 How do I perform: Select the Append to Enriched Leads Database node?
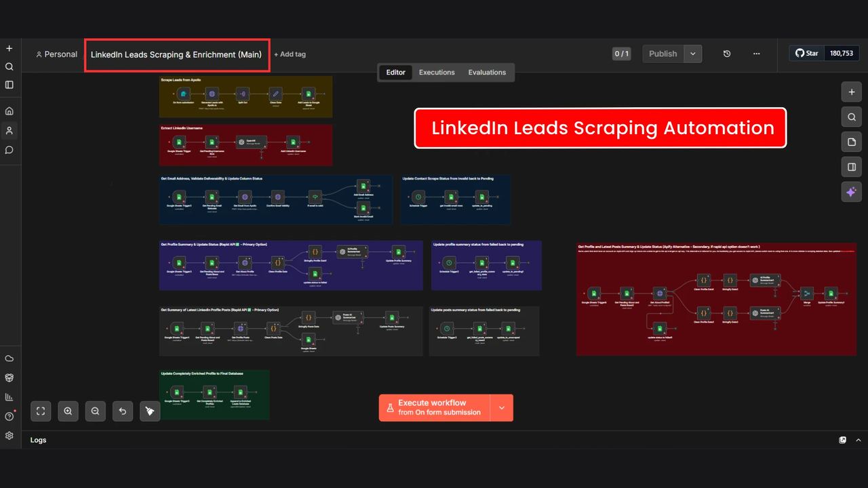click(x=241, y=392)
